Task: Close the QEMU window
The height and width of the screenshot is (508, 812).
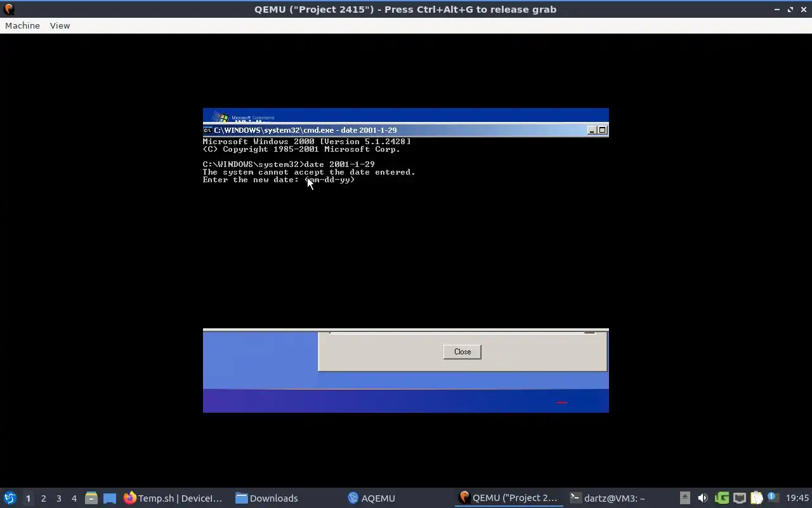Action: coord(803,10)
